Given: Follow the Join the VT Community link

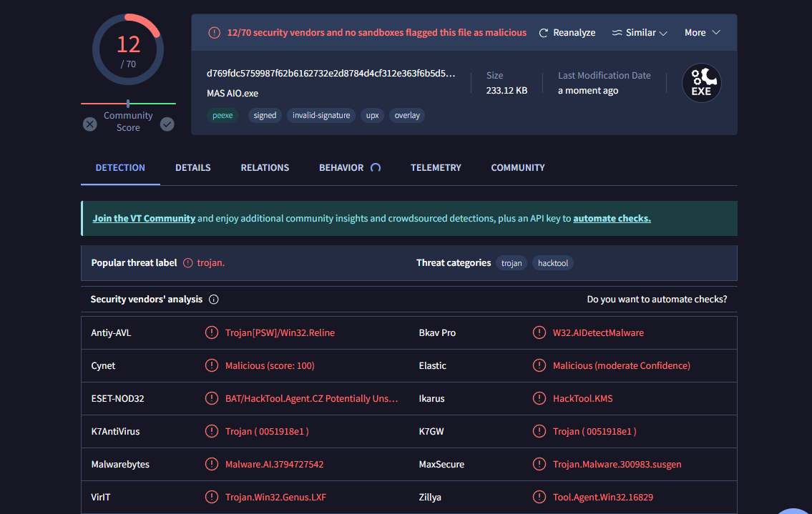Looking at the screenshot, I should coord(144,219).
